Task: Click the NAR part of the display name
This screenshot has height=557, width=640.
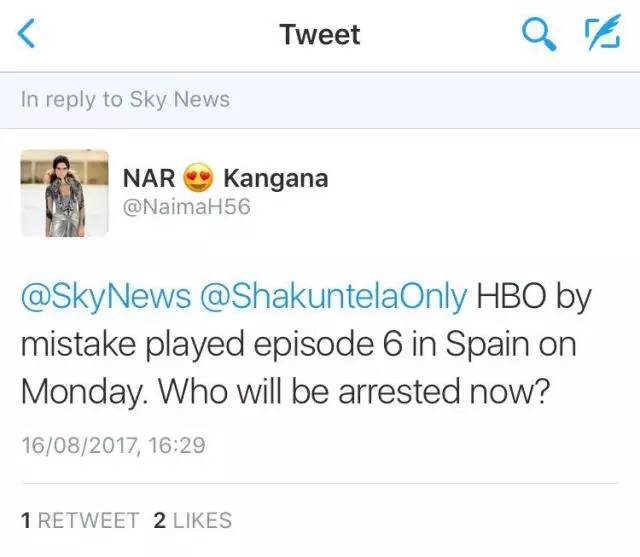Action: [149, 179]
